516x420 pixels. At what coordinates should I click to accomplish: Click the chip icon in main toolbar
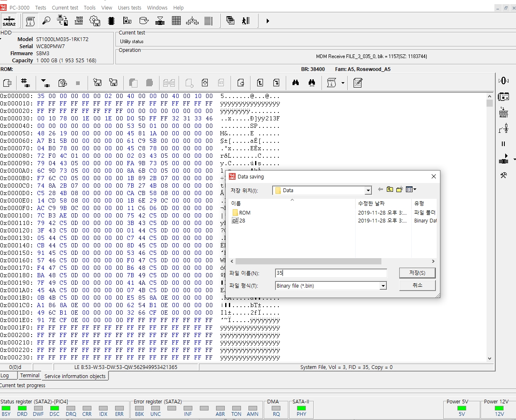111,21
